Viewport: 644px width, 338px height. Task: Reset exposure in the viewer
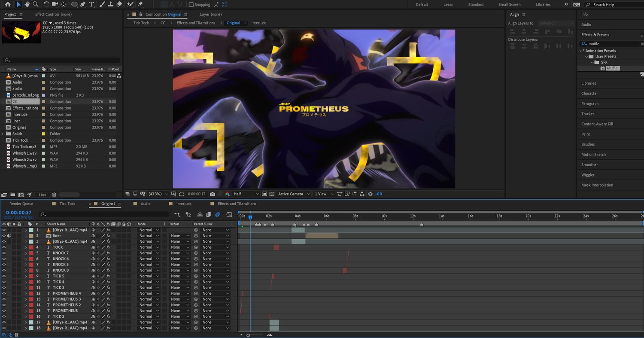pos(371,194)
